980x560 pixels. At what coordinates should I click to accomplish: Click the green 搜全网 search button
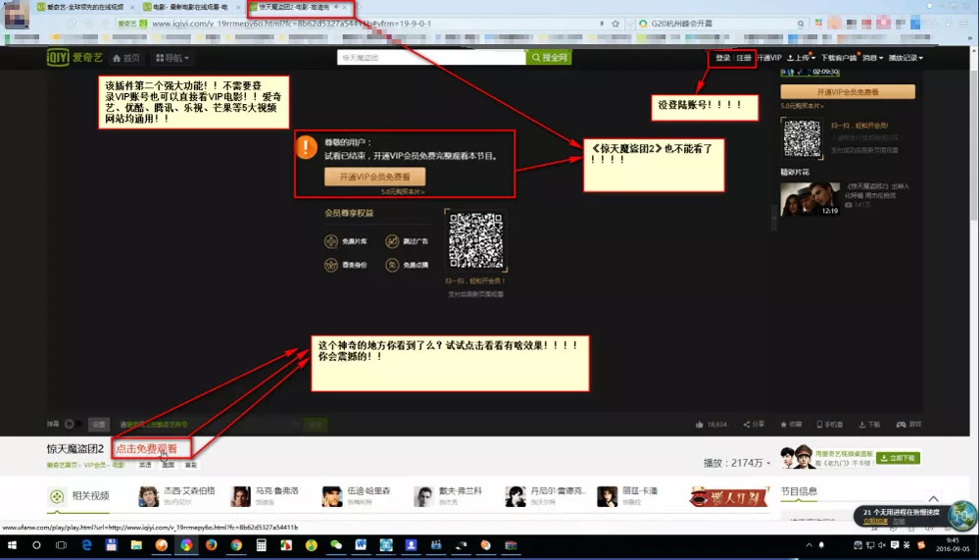[x=549, y=58]
